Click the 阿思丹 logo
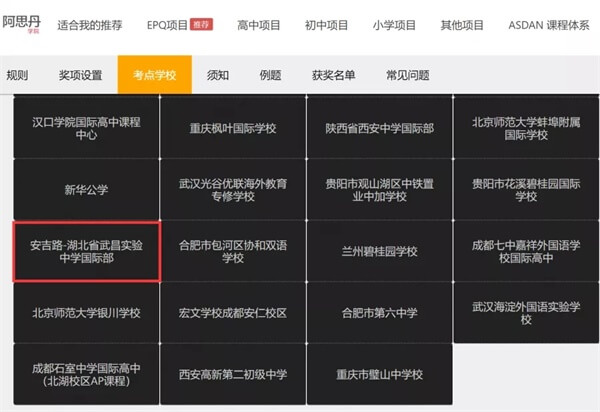 coord(21,23)
